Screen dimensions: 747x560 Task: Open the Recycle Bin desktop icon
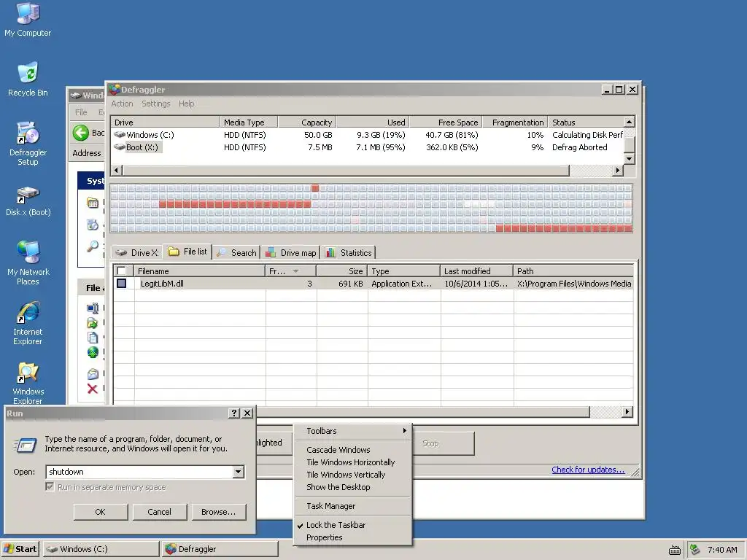pyautogui.click(x=28, y=79)
